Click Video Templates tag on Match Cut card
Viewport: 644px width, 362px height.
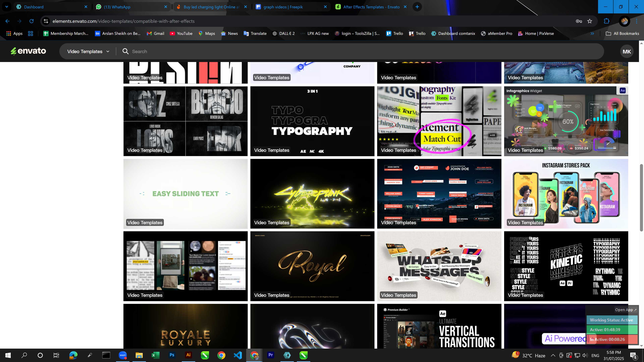398,150
